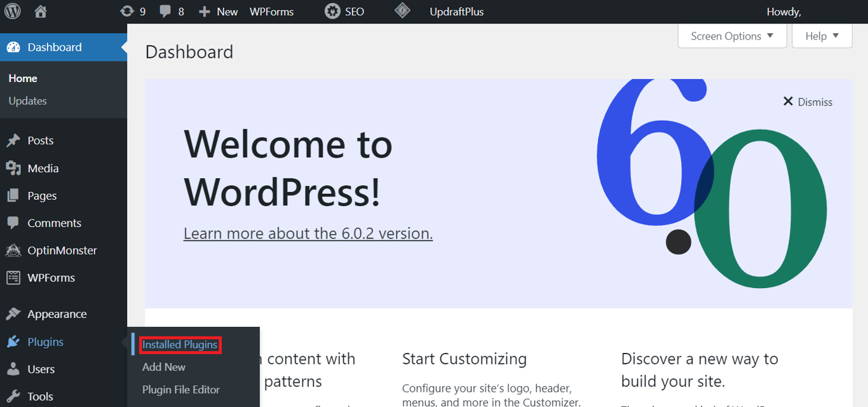Image resolution: width=868 pixels, height=407 pixels.
Task: Select Installed Plugins from the menu
Action: point(180,344)
